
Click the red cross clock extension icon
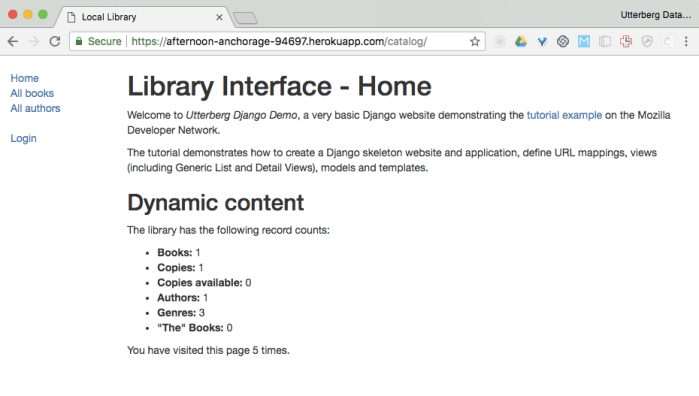pyautogui.click(x=626, y=41)
